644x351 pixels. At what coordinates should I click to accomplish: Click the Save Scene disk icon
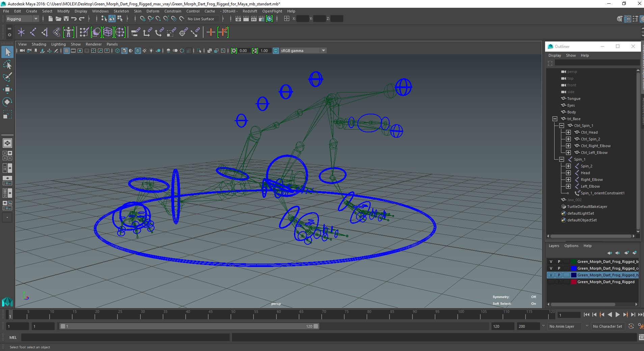pyautogui.click(x=66, y=19)
